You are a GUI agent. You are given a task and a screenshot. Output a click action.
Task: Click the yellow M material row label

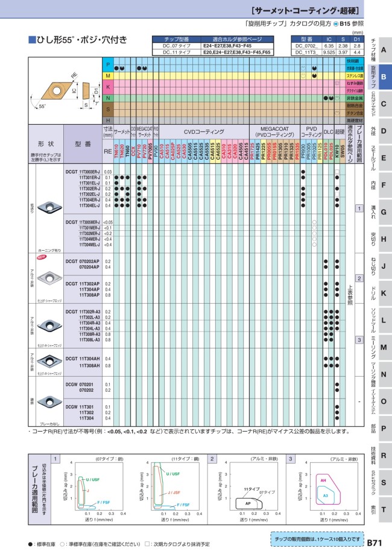coord(108,76)
